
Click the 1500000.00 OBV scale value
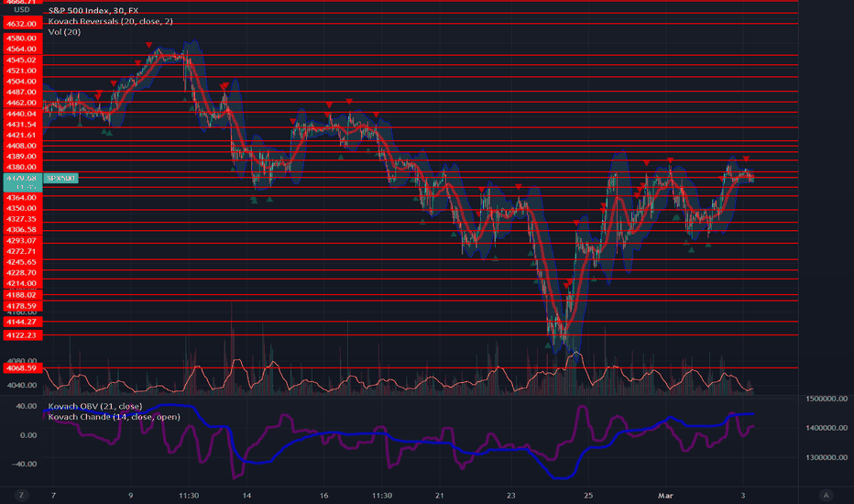tap(827, 399)
